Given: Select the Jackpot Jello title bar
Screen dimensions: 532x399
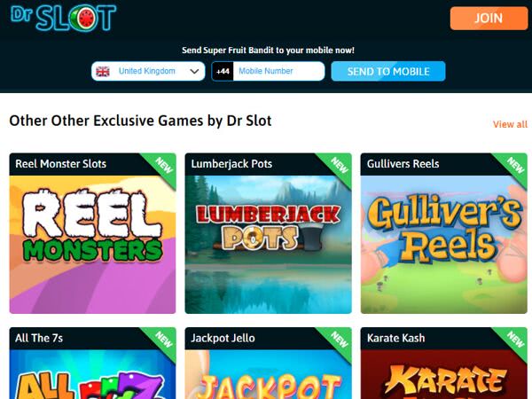Looking at the screenshot, I should click(x=269, y=339).
